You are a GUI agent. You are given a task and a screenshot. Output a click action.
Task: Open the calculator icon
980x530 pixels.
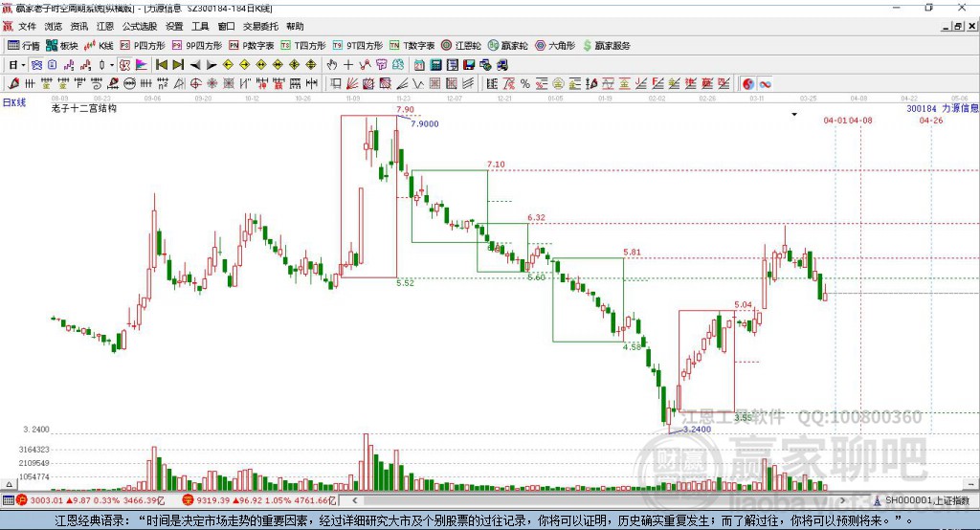click(435, 65)
